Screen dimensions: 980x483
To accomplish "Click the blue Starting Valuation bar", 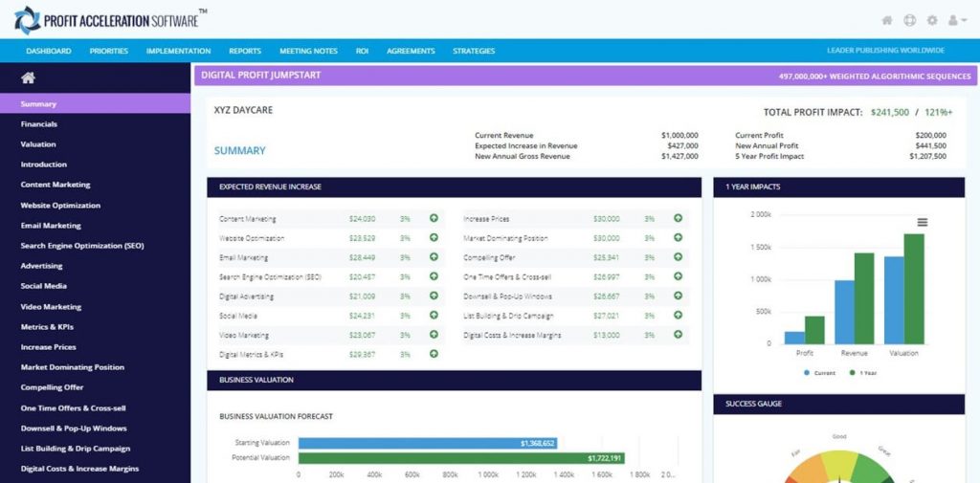I will pyautogui.click(x=428, y=443).
